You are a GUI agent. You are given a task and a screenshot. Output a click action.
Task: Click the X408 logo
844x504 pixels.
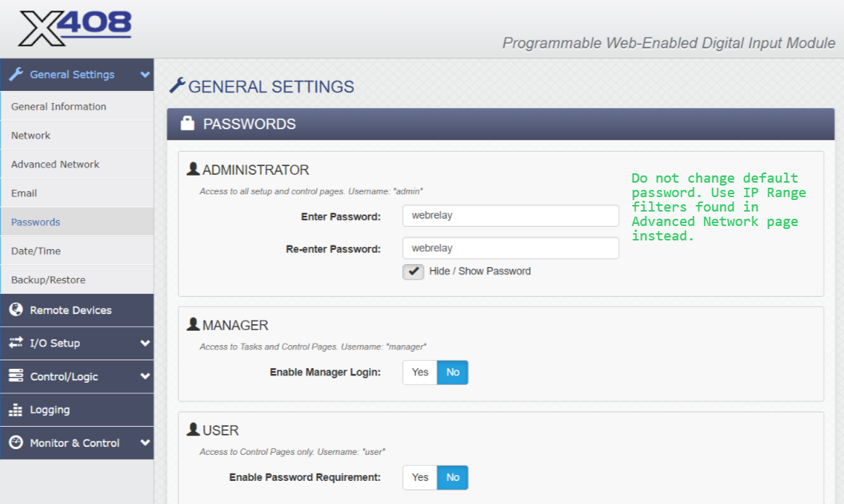pyautogui.click(x=75, y=29)
